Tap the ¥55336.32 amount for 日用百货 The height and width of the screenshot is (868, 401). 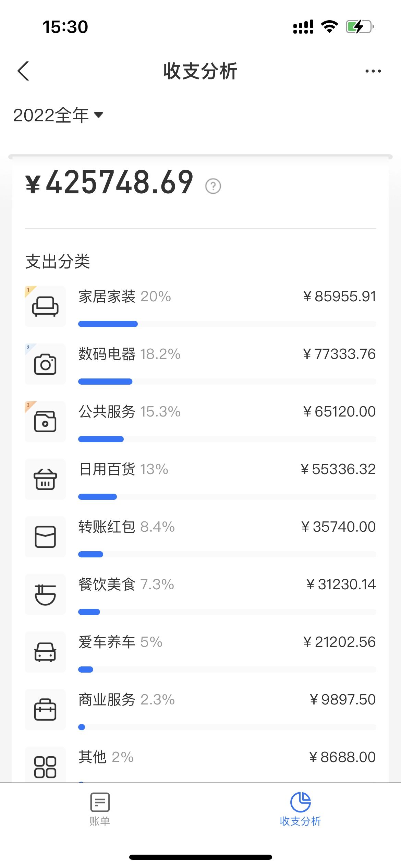(338, 469)
